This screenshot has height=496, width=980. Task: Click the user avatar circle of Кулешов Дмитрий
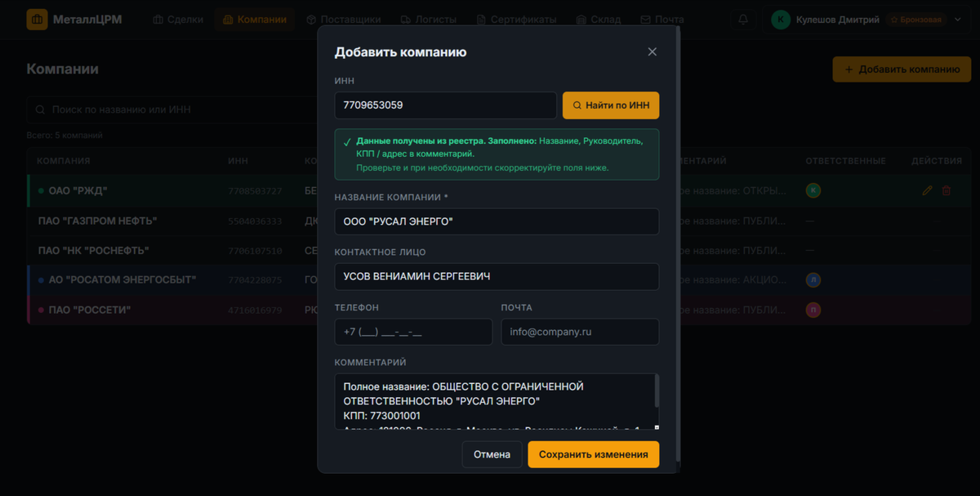pyautogui.click(x=780, y=19)
